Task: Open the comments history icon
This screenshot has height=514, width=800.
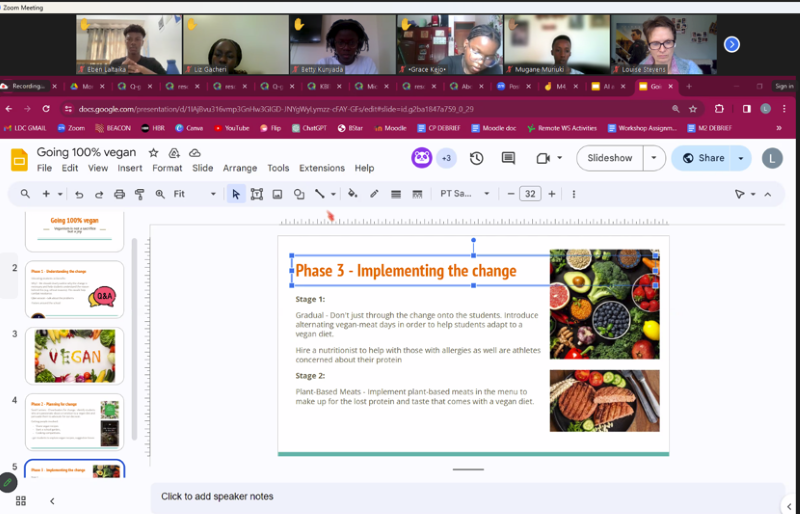Action: click(x=508, y=158)
